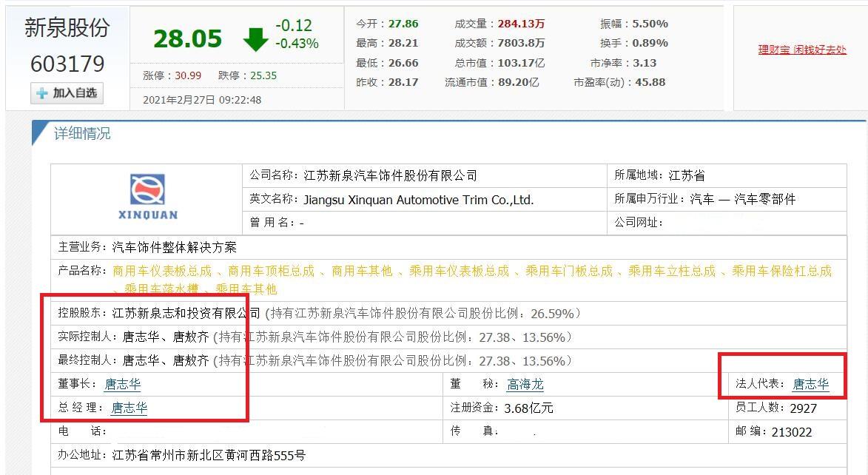Viewport: 868px width, 475px height.
Task: Click amplitude value 5.50%
Action: (x=650, y=24)
